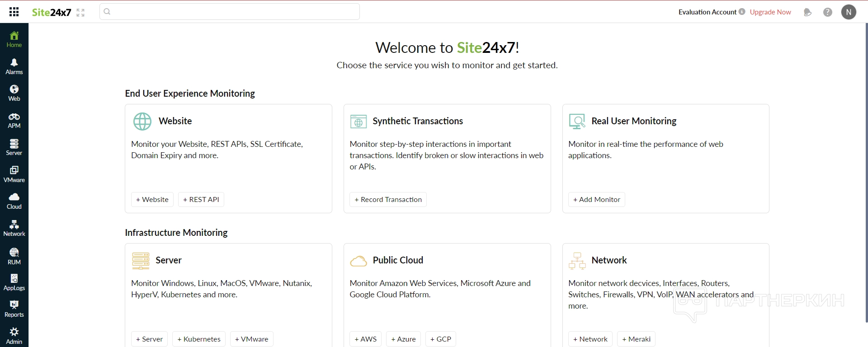868x347 pixels.
Task: Click the Evaluation Account info icon
Action: [742, 12]
